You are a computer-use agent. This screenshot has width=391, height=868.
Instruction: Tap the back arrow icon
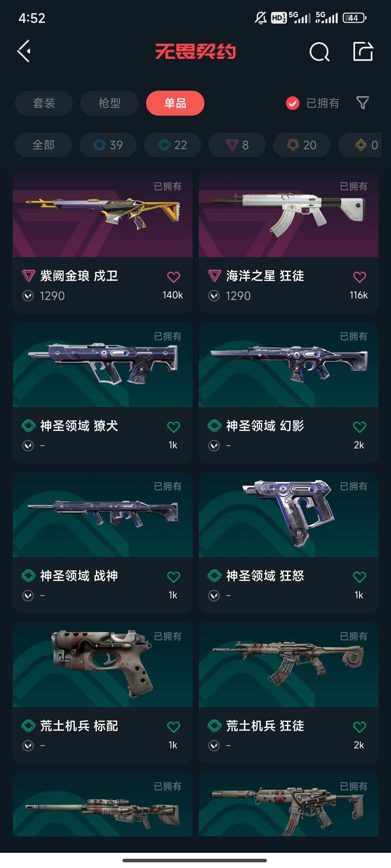click(24, 51)
